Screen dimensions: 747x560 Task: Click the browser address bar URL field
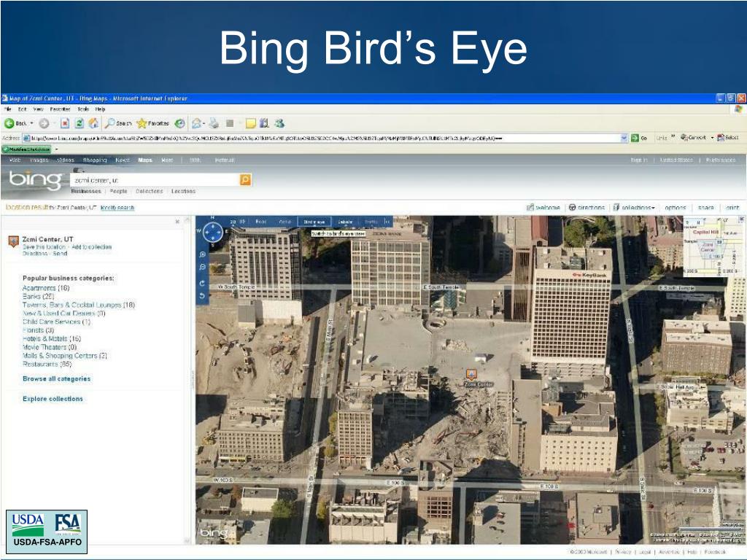[325, 138]
